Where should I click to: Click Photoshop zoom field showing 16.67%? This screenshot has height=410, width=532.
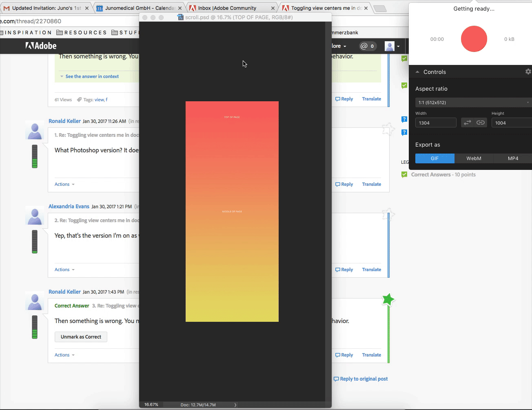pyautogui.click(x=151, y=405)
